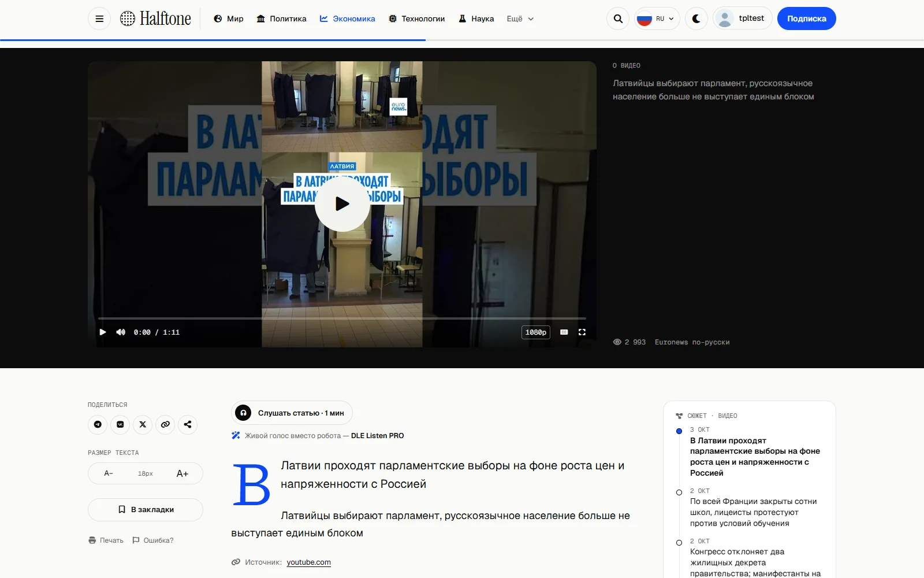
Task: Open story about Франции закрыты школы
Action: [753, 512]
